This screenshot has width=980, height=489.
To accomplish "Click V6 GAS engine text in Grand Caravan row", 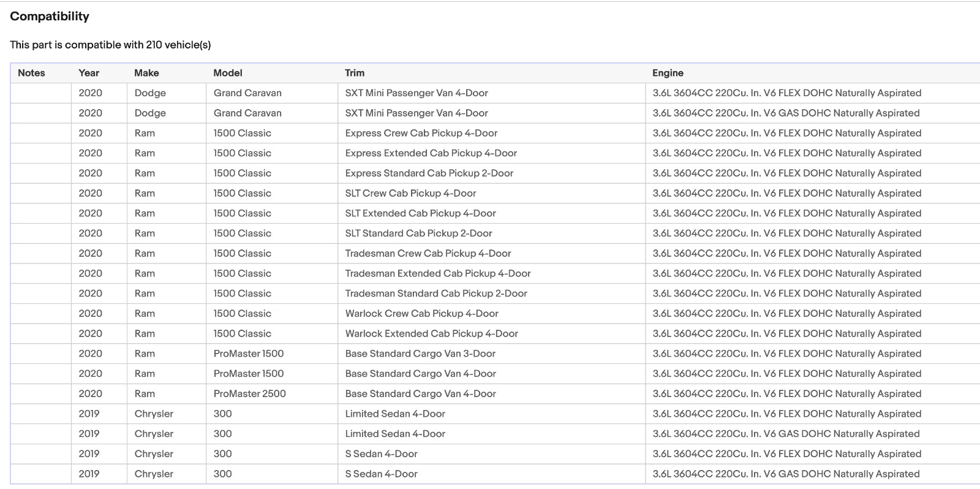I will point(786,113).
